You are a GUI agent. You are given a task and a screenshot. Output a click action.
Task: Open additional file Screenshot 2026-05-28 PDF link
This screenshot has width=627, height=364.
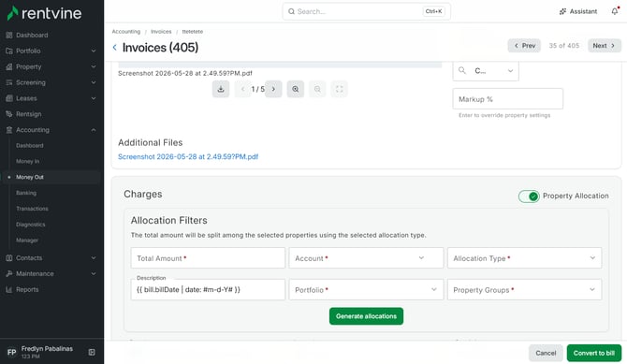188,157
